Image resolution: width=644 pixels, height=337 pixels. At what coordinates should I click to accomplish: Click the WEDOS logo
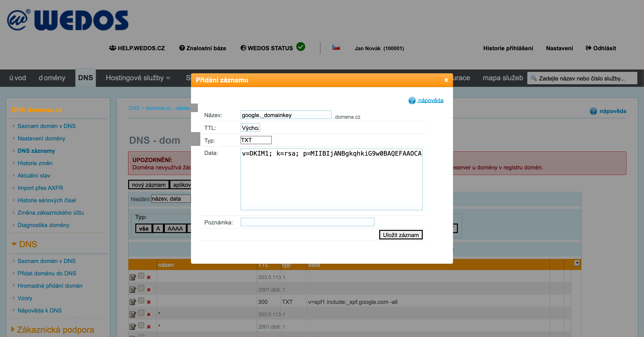pos(68,20)
